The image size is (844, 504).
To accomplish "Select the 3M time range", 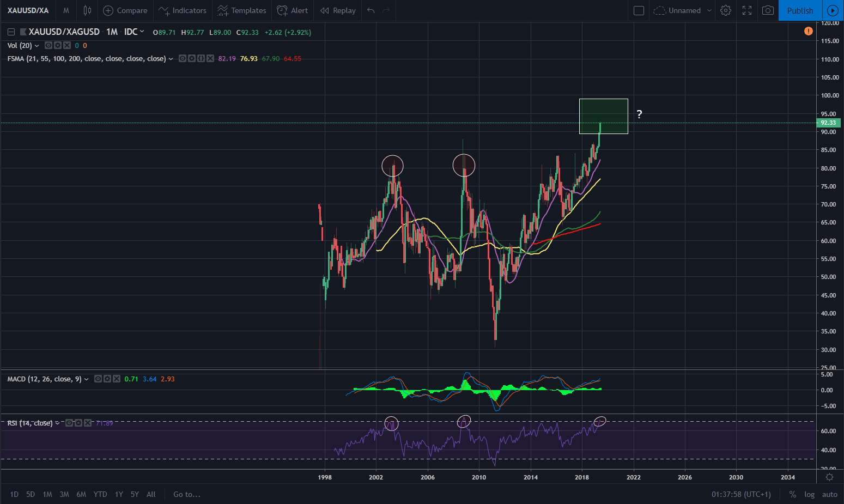I will coord(64,494).
